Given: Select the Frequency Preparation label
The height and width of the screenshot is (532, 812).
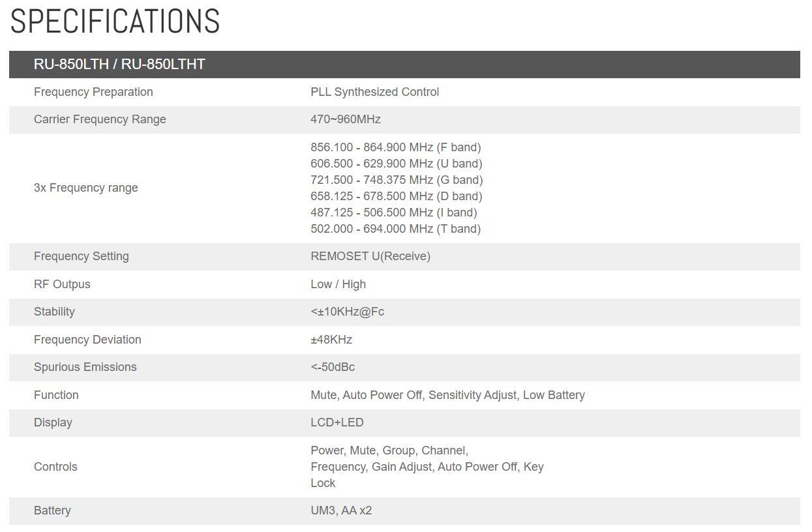Looking at the screenshot, I should pyautogui.click(x=93, y=92).
